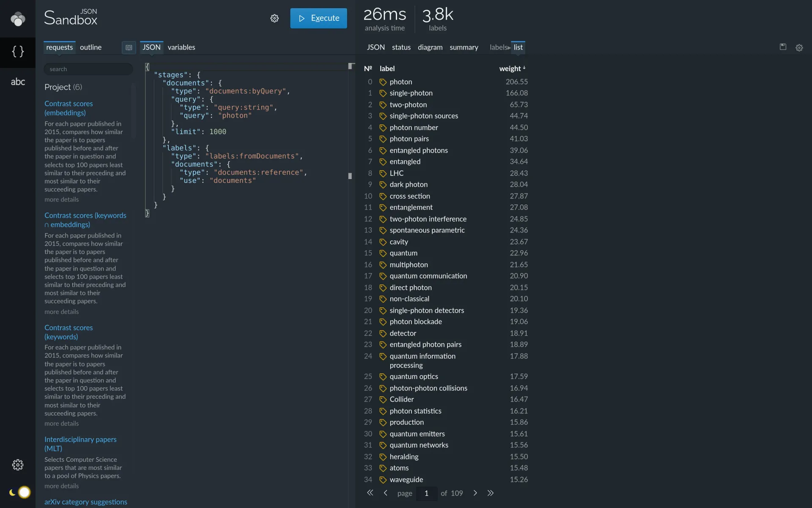812x508 pixels.
Task: Toggle dark/light theme switch
Action: click(x=20, y=492)
